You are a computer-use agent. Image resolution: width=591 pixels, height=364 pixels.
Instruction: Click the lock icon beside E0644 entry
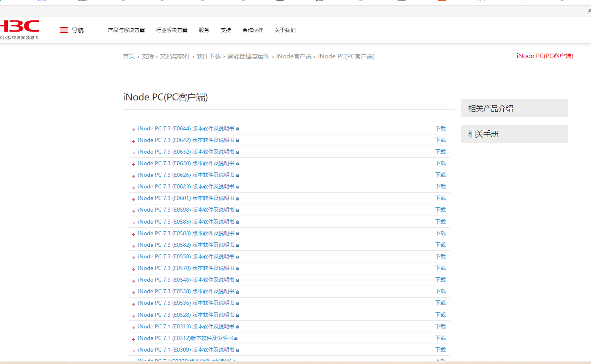tap(237, 129)
